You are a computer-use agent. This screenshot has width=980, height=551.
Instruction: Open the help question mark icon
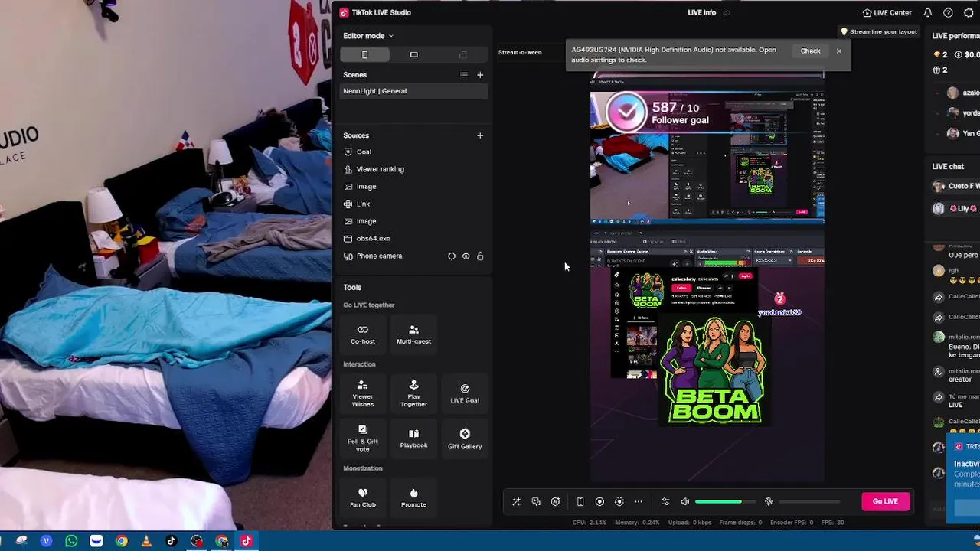click(x=948, y=12)
